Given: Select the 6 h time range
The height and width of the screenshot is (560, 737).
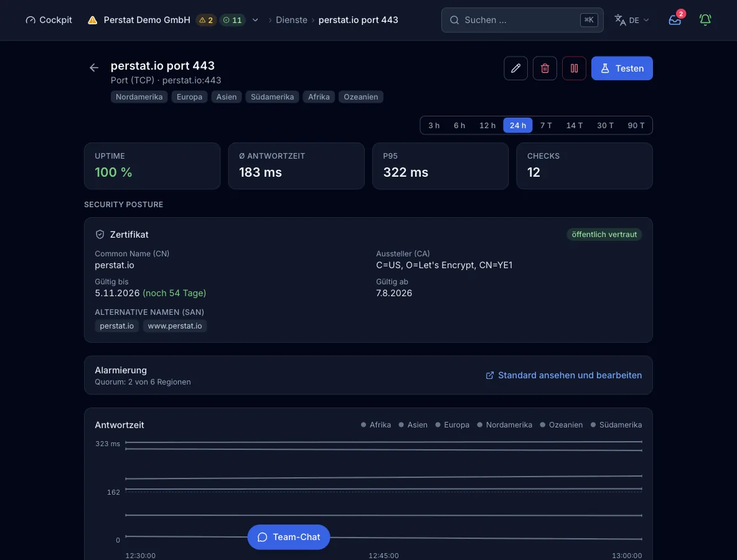Looking at the screenshot, I should tap(459, 126).
